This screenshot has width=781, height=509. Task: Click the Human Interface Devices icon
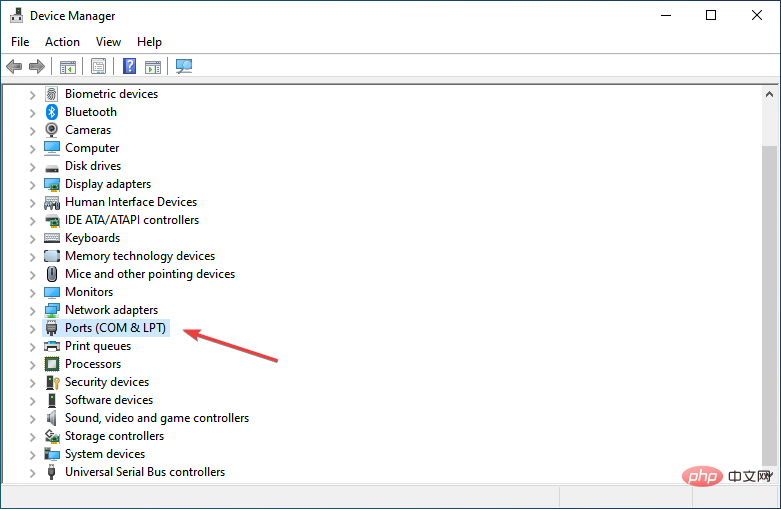click(x=52, y=202)
